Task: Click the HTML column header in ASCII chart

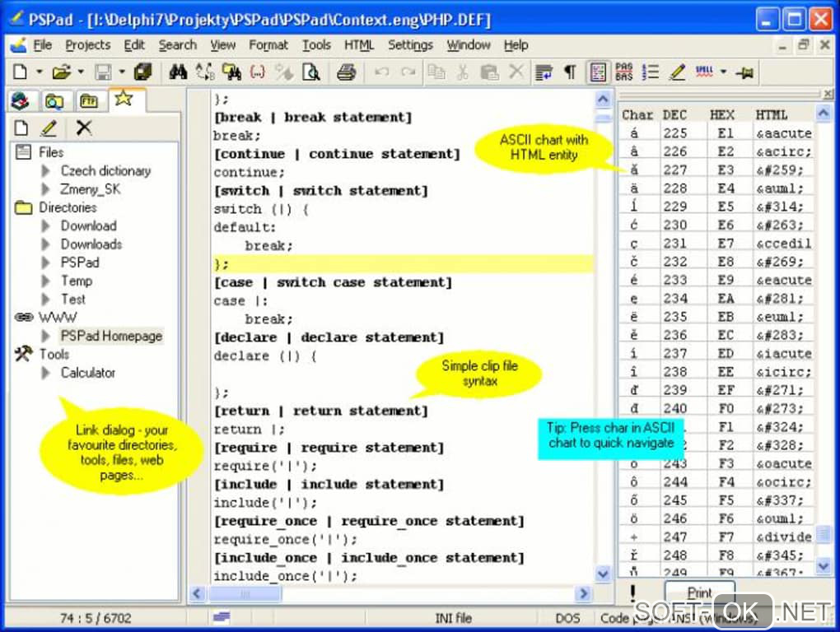Action: pyautogui.click(x=771, y=114)
